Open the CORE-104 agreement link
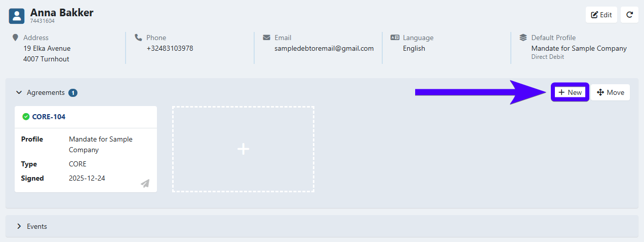Image resolution: width=644 pixels, height=242 pixels. point(49,117)
